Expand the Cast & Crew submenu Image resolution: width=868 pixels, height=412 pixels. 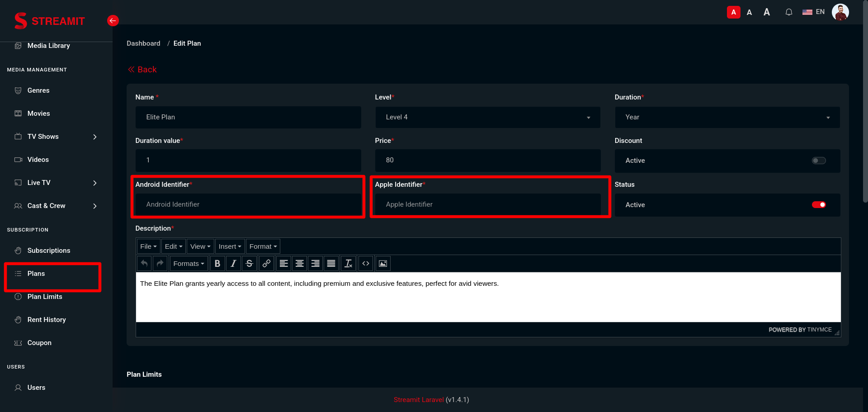[95, 206]
